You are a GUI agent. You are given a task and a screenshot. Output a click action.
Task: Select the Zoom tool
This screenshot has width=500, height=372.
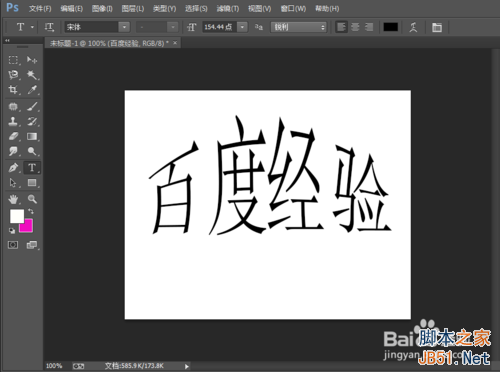coord(32,199)
